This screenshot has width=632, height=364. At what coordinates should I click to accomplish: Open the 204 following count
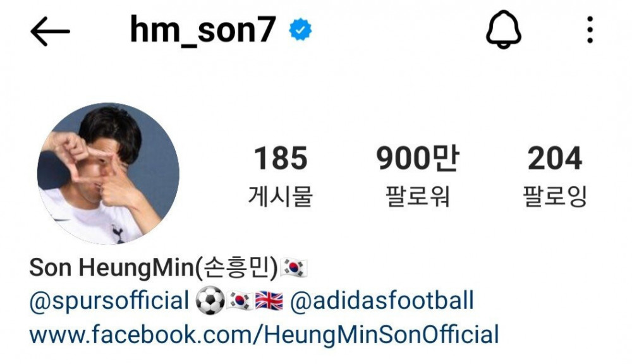point(555,158)
